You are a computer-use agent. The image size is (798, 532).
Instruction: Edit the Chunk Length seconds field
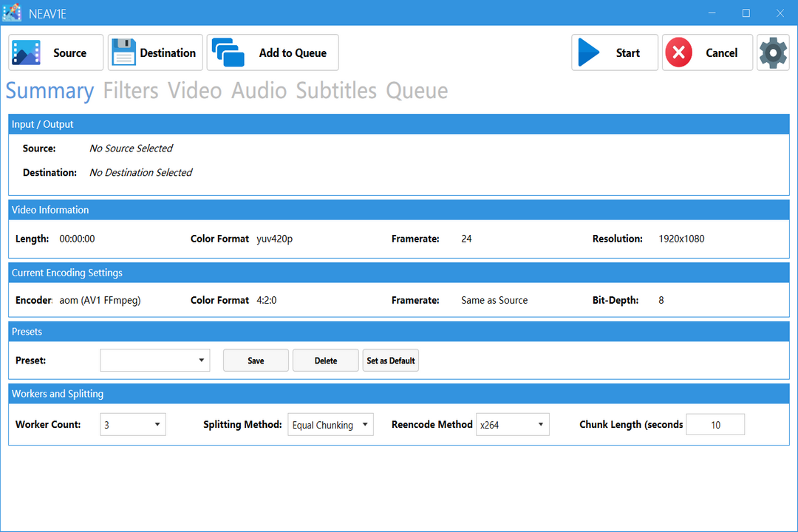click(715, 424)
